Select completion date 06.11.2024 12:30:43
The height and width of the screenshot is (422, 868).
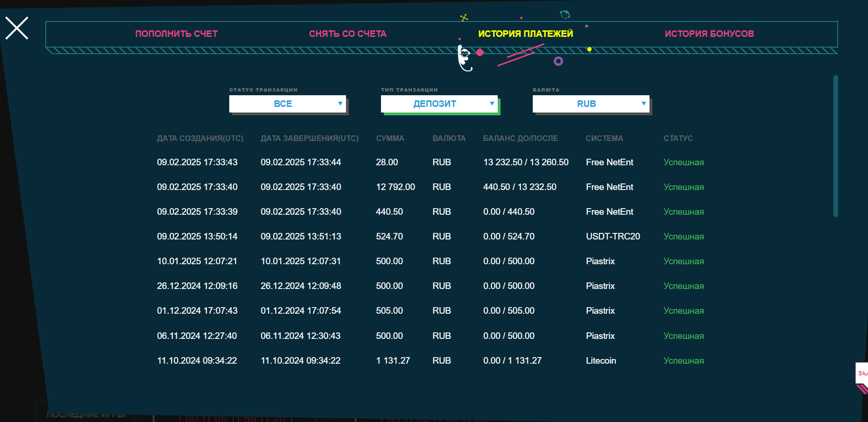(301, 336)
